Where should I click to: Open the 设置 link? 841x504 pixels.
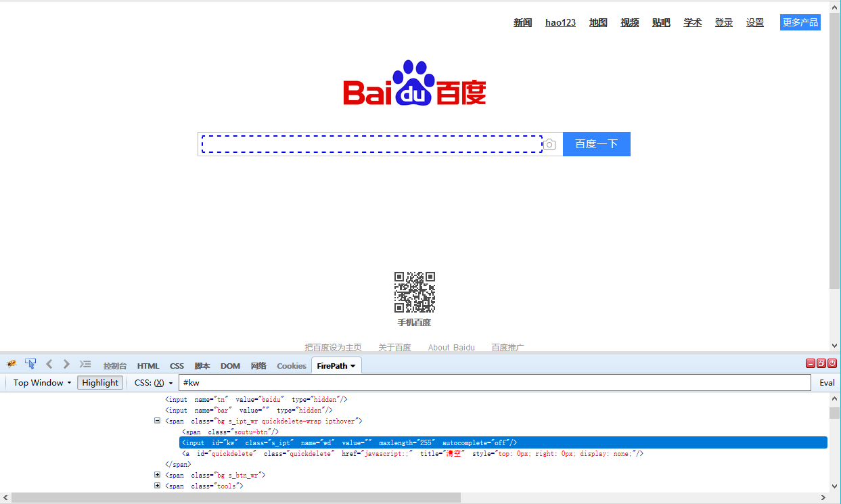(x=755, y=22)
